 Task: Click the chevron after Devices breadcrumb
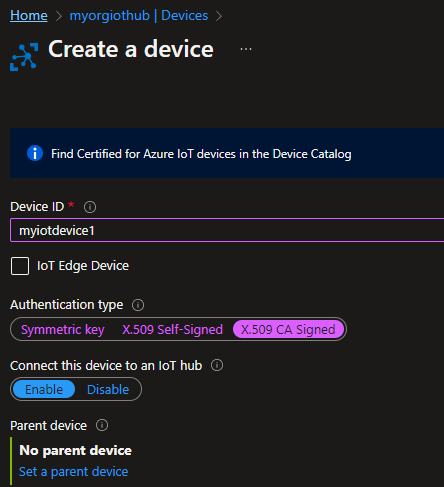point(219,16)
